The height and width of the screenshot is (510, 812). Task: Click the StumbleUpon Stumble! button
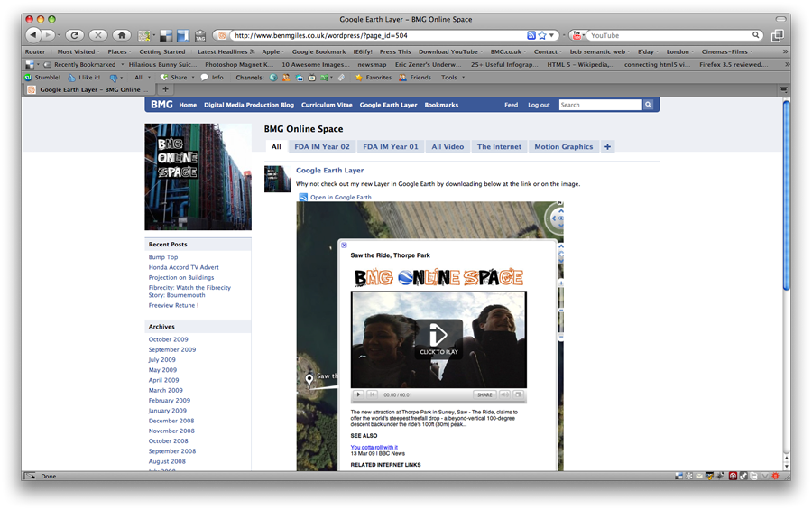click(x=42, y=78)
